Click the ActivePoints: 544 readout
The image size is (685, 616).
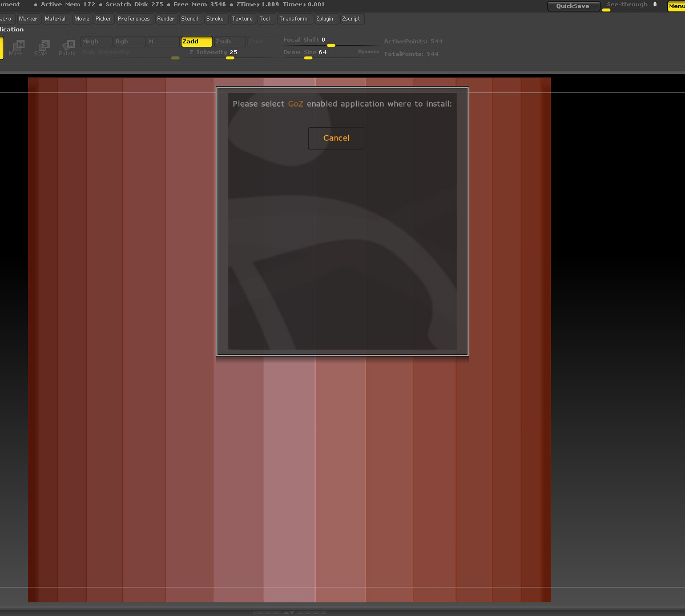[x=413, y=42]
